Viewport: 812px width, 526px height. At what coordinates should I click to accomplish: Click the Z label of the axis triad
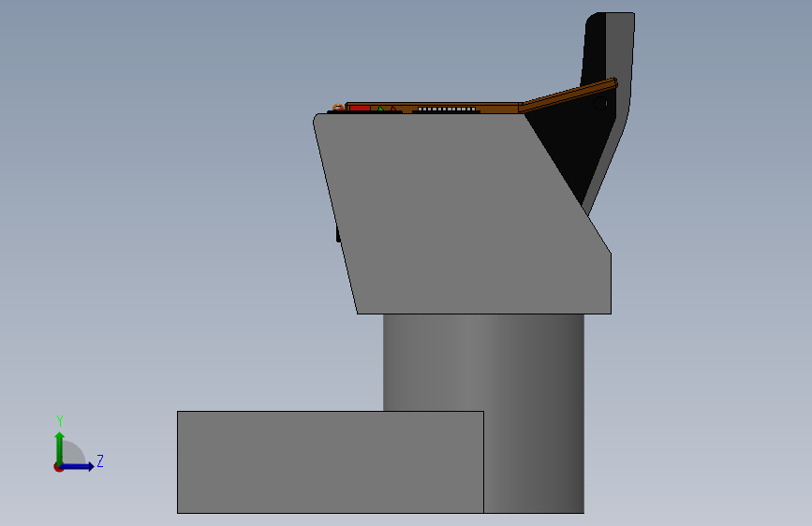click(100, 460)
